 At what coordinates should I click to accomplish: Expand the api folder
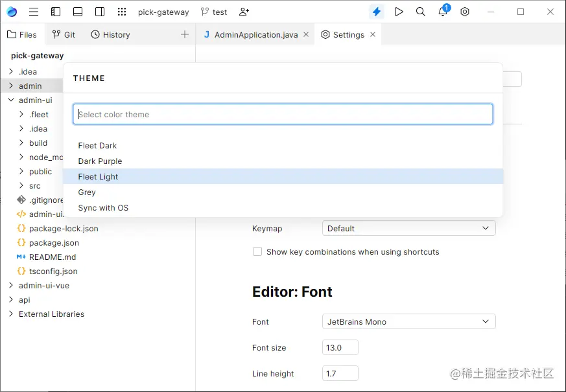[11, 300]
